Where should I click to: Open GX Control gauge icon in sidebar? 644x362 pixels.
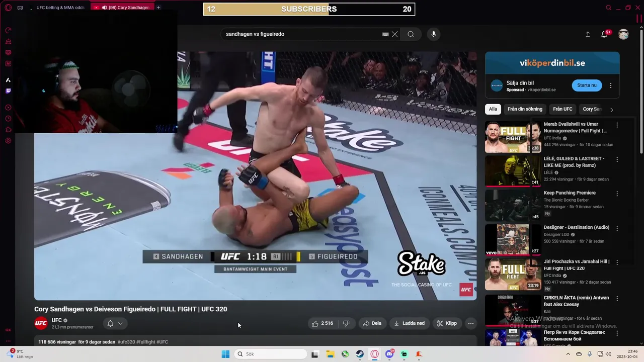pos(8,30)
